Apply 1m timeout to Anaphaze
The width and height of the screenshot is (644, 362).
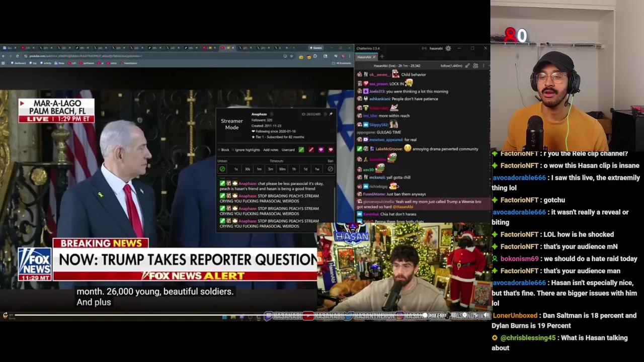tap(259, 169)
